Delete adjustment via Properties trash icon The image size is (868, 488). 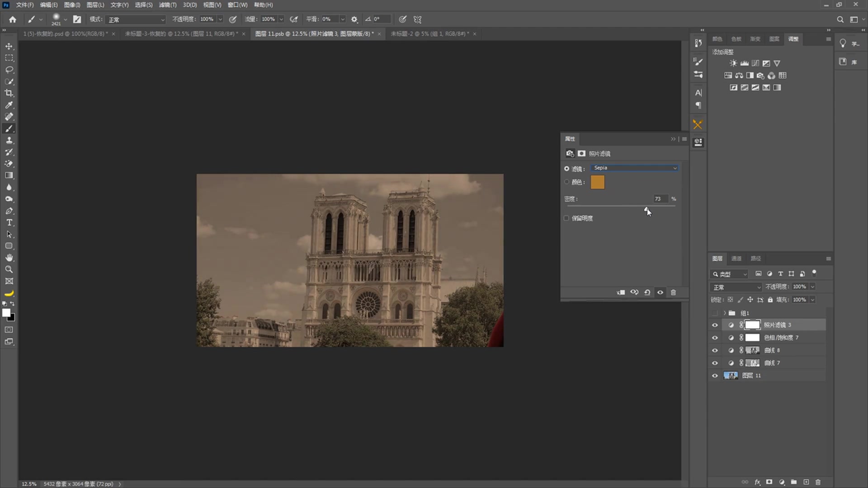(673, 292)
